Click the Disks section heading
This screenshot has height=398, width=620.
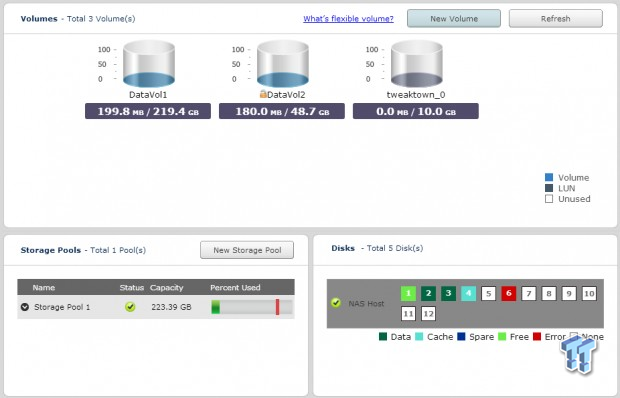point(343,248)
